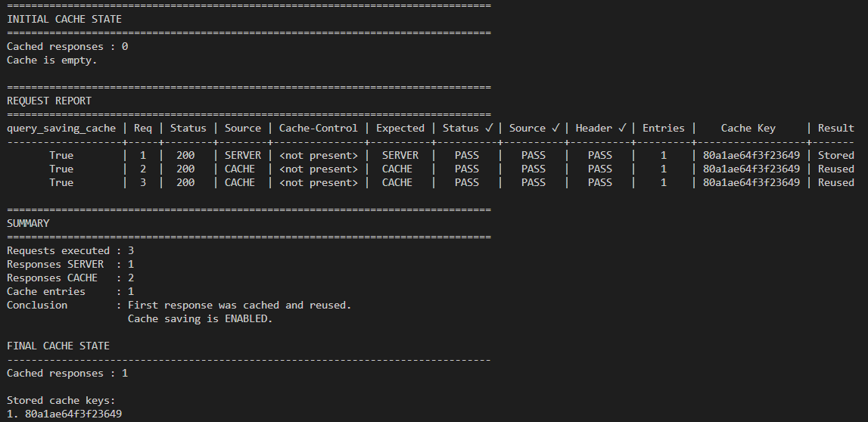Viewport: 868px width, 422px height.
Task: Click cache key 80a1ae64f3f23649 in request 3 row
Action: point(751,182)
